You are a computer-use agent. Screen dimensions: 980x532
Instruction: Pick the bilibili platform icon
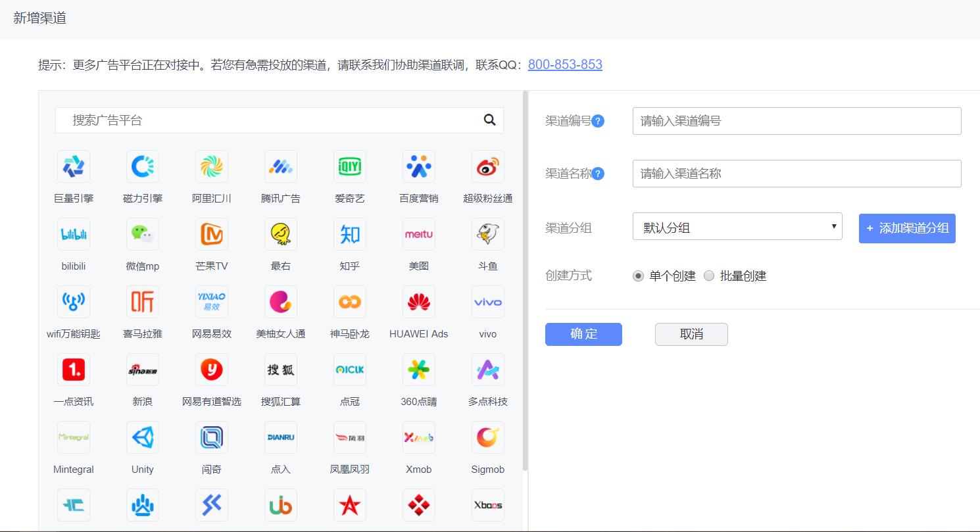tap(74, 234)
